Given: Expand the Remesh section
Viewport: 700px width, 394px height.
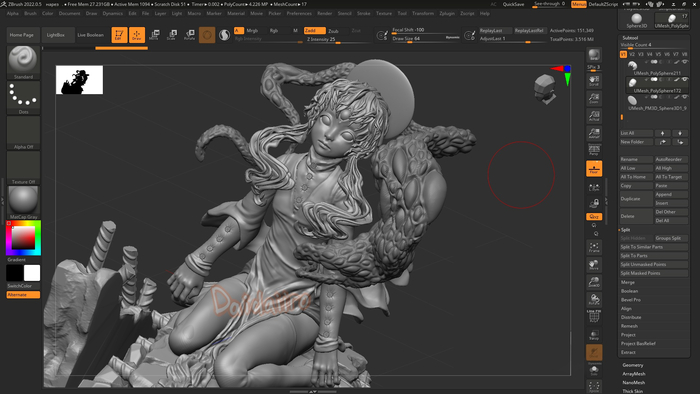Looking at the screenshot, I should (629, 326).
